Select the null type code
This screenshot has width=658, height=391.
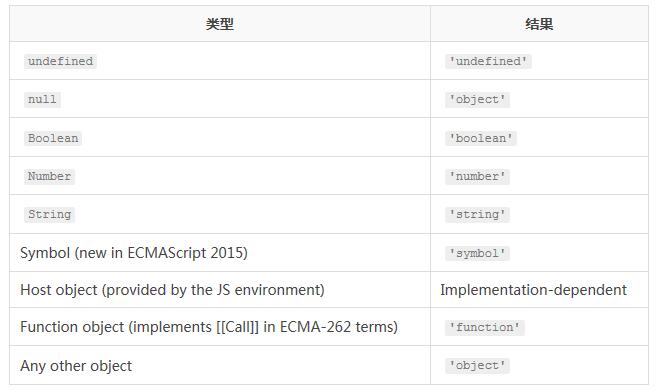[x=42, y=100]
